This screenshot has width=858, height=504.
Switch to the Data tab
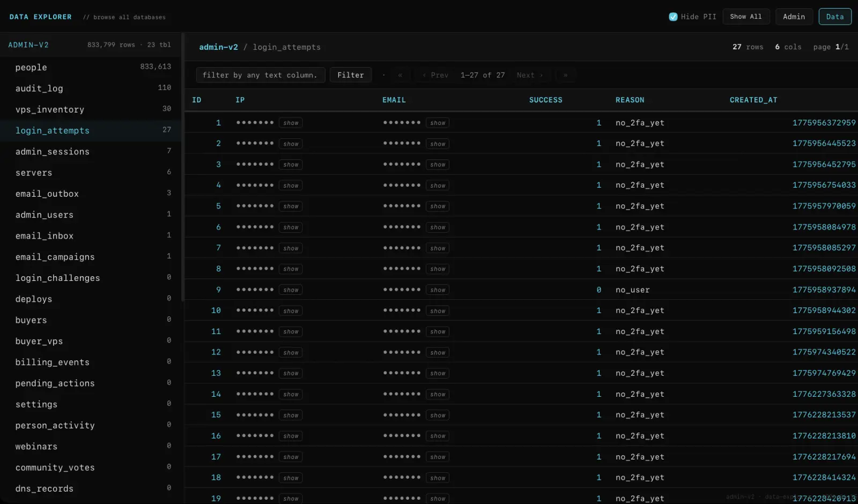pyautogui.click(x=835, y=17)
